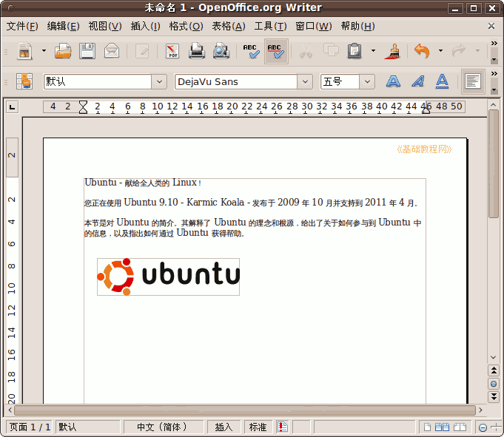This screenshot has height=437, width=504.
Task: Run Spelling and Grammar check
Action: [251, 51]
